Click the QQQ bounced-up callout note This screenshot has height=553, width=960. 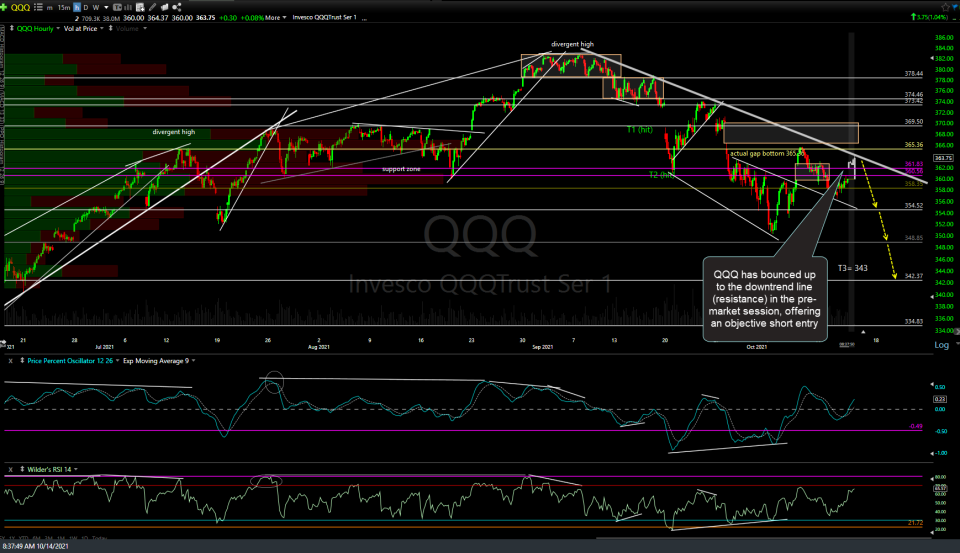[x=765, y=299]
